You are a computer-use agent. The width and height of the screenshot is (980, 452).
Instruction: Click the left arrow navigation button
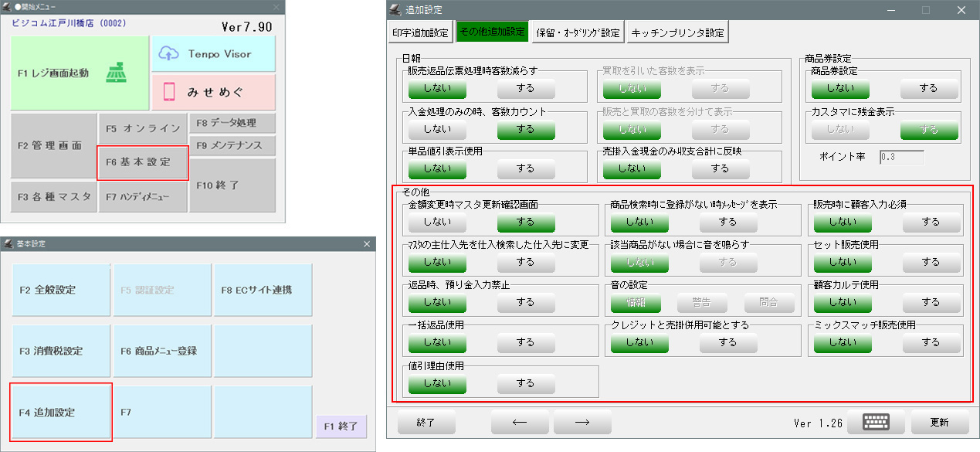point(520,422)
